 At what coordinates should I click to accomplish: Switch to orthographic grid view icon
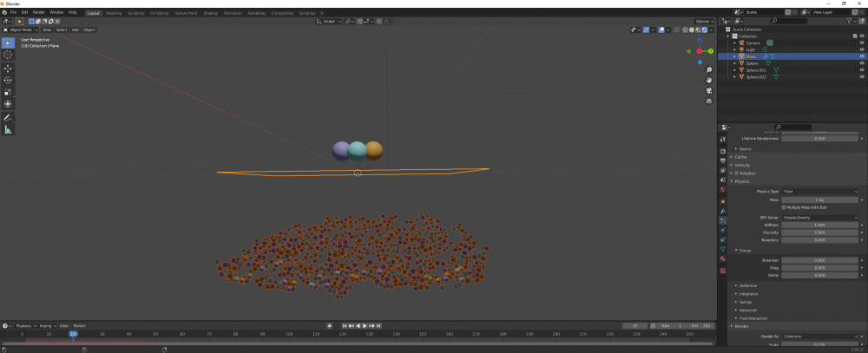[x=710, y=100]
